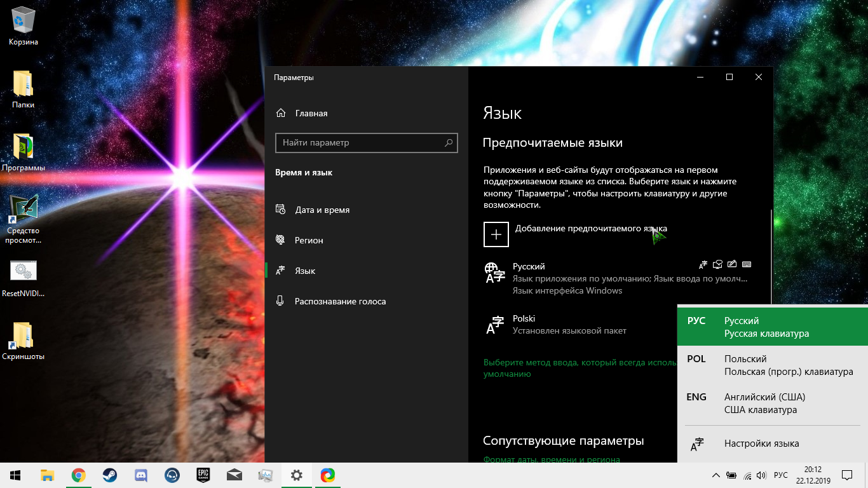The height and width of the screenshot is (488, 868).
Task: Click the Русский language globe icon
Action: (495, 273)
